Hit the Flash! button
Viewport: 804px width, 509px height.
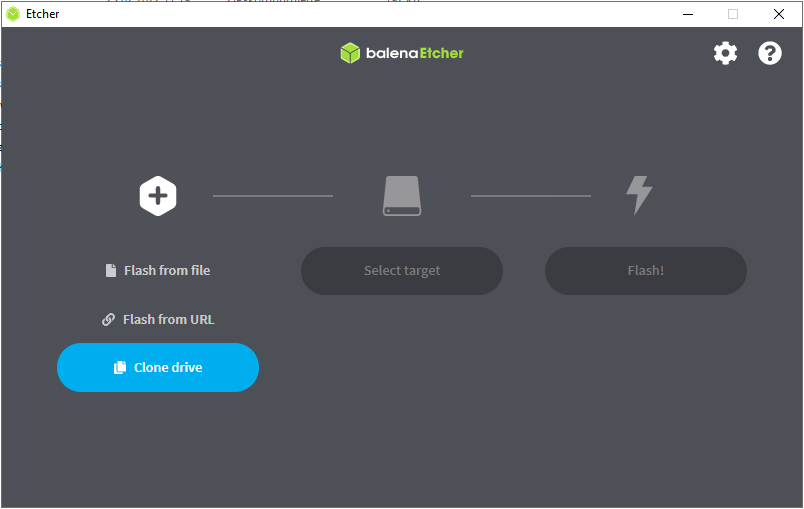pos(645,271)
